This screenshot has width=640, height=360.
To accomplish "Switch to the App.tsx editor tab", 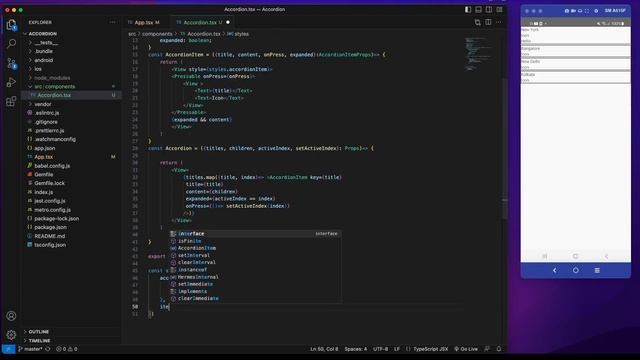I will (x=144, y=22).
